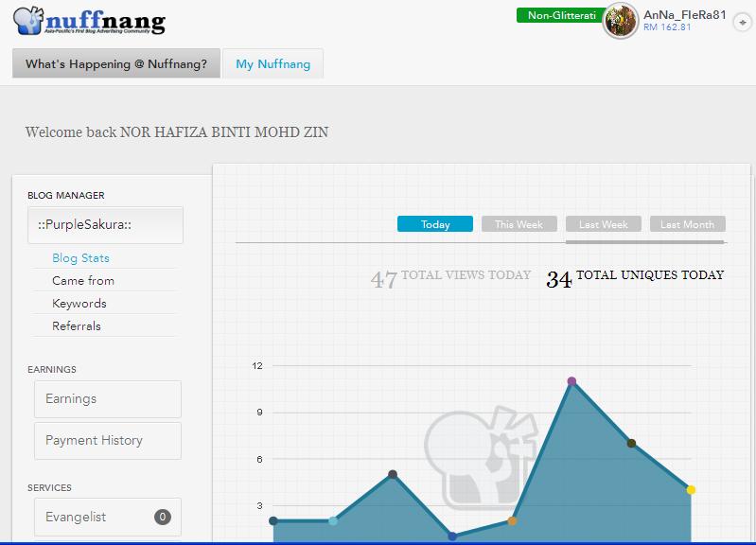This screenshot has height=545, width=756.
Task: Open Payment History
Action: [108, 440]
